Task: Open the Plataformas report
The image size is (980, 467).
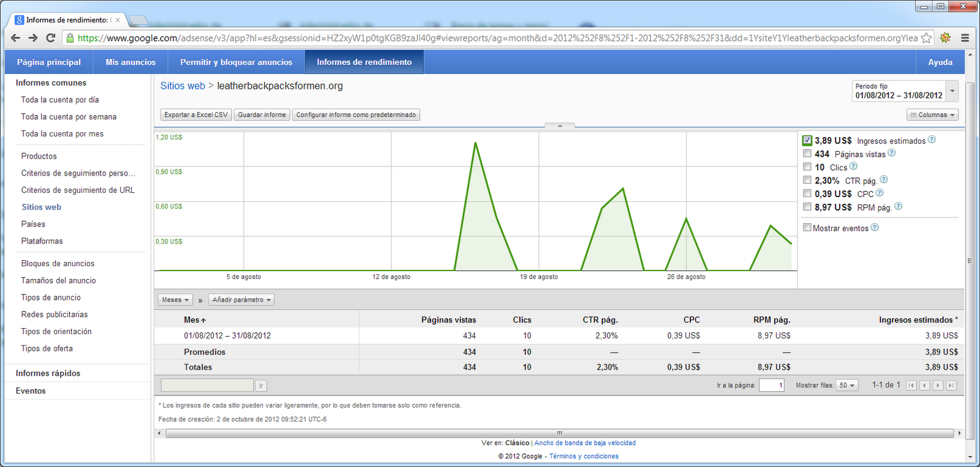Action: (42, 241)
